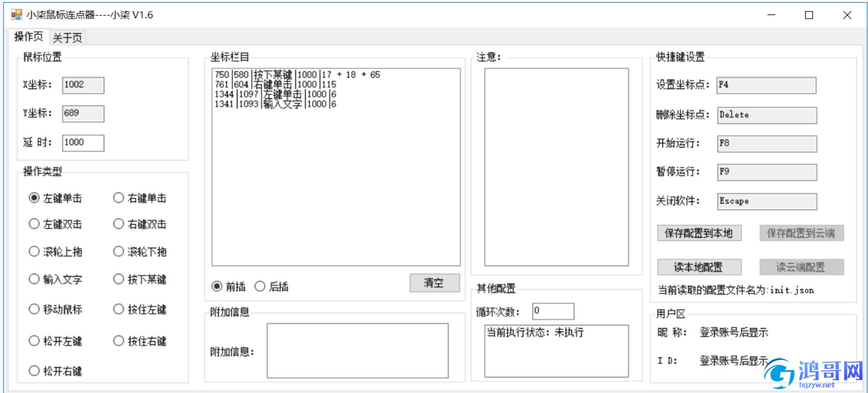The width and height of the screenshot is (868, 393).
Task: Select the coordinate row starting 750
Action: click(x=297, y=75)
